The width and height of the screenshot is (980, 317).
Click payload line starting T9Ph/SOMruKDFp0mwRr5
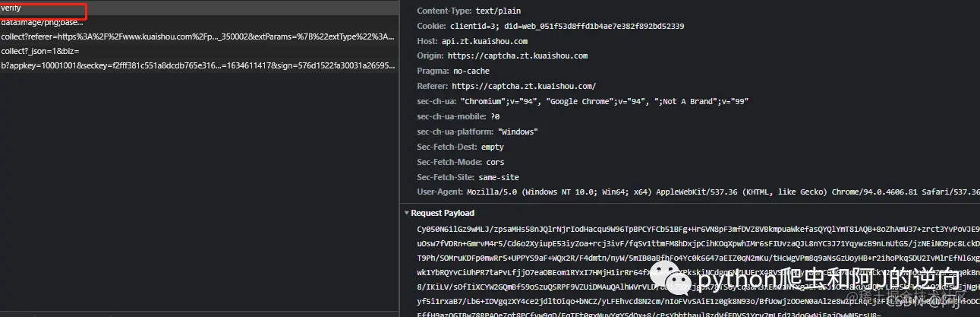[x=698, y=258]
